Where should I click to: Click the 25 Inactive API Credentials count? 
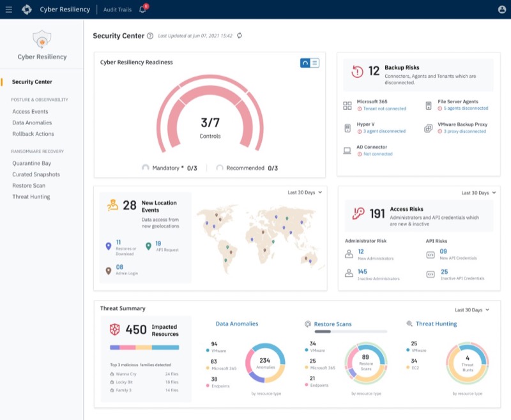point(444,271)
